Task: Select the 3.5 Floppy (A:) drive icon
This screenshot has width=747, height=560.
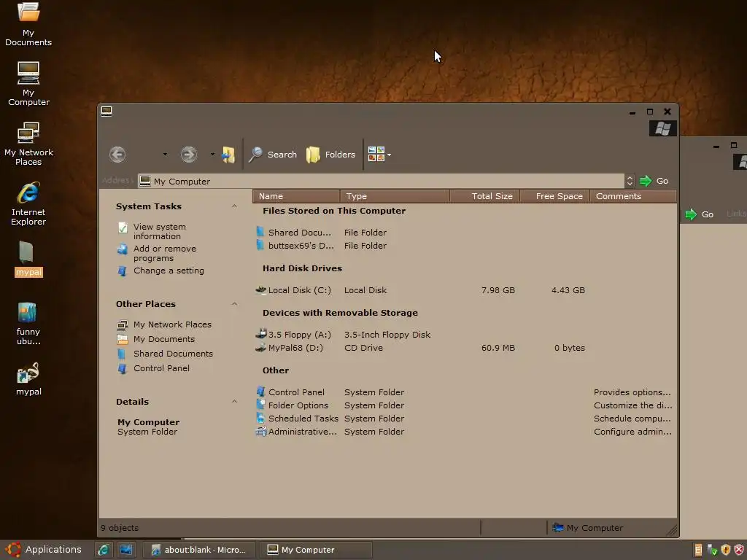Action: click(x=260, y=334)
